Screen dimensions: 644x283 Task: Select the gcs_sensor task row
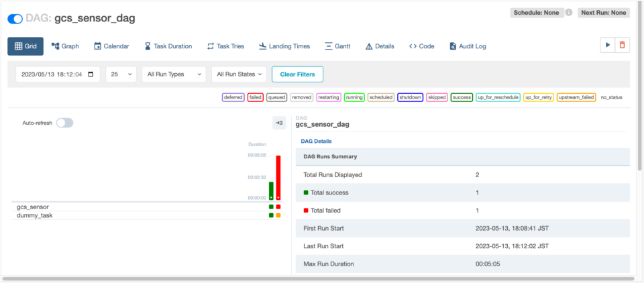(x=33, y=207)
